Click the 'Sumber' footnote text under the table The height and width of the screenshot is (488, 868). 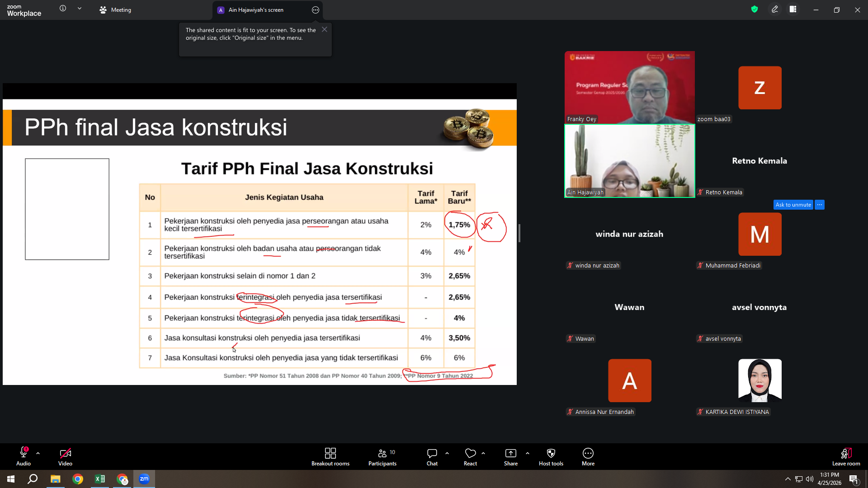[348, 375]
